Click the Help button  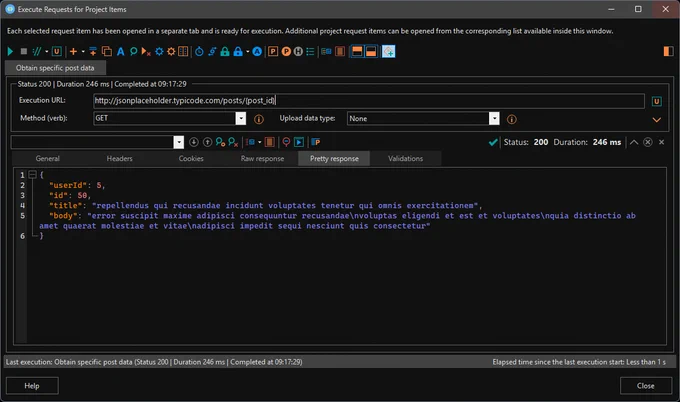pos(32,386)
